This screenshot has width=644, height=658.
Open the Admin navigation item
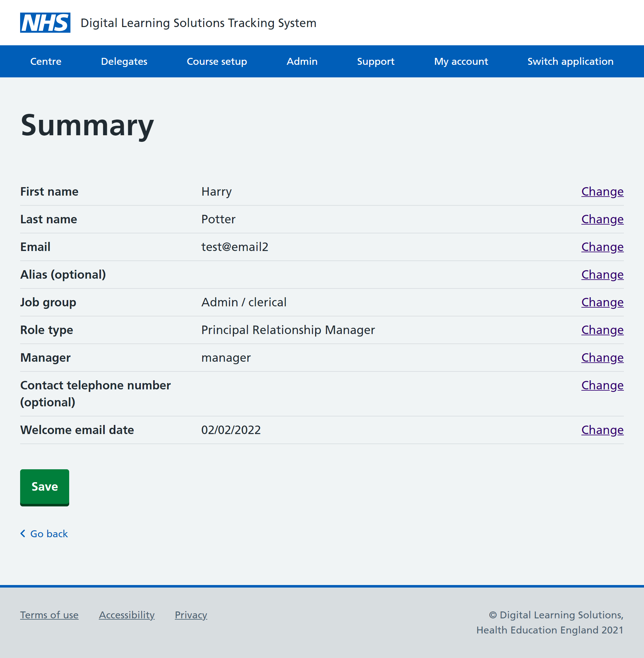click(x=302, y=61)
